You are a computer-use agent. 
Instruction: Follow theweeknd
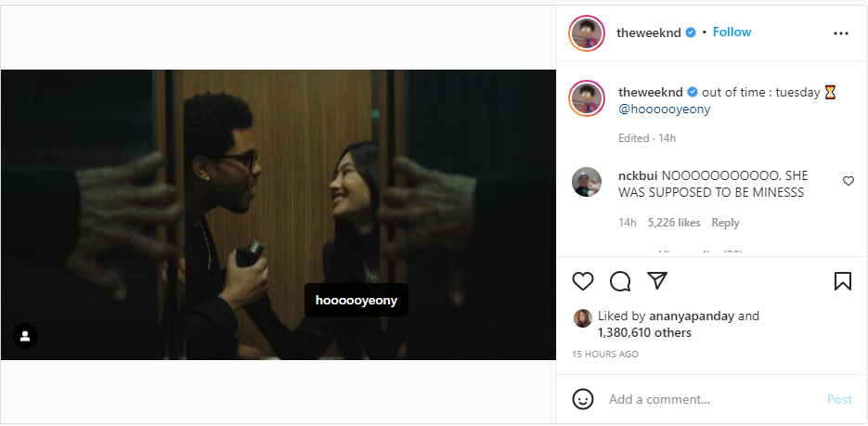click(x=732, y=32)
